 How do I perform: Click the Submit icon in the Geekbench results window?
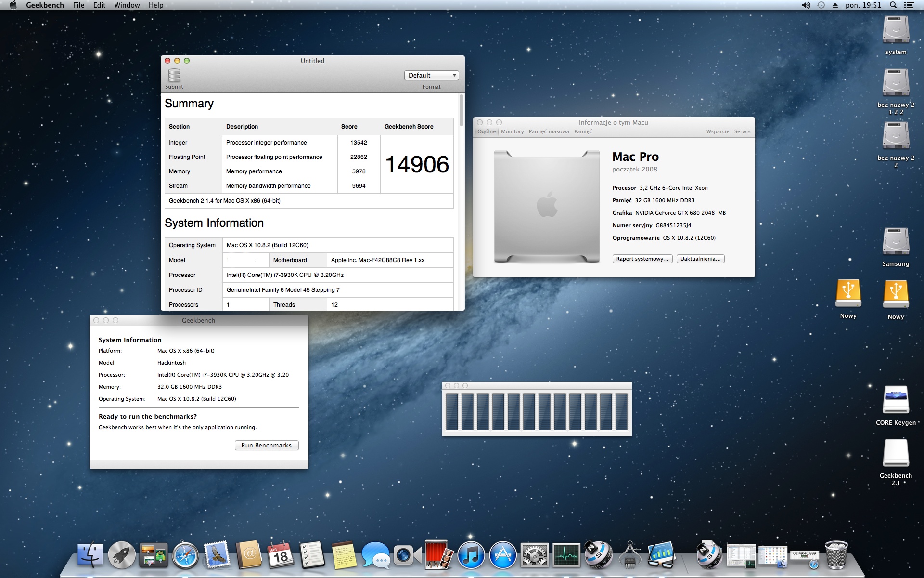(174, 76)
